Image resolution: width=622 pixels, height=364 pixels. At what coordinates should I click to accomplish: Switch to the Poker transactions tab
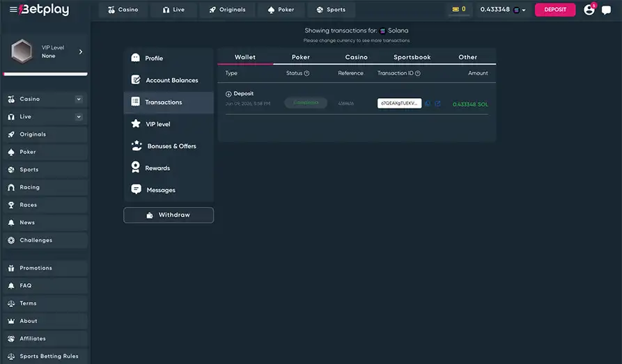pyautogui.click(x=301, y=57)
